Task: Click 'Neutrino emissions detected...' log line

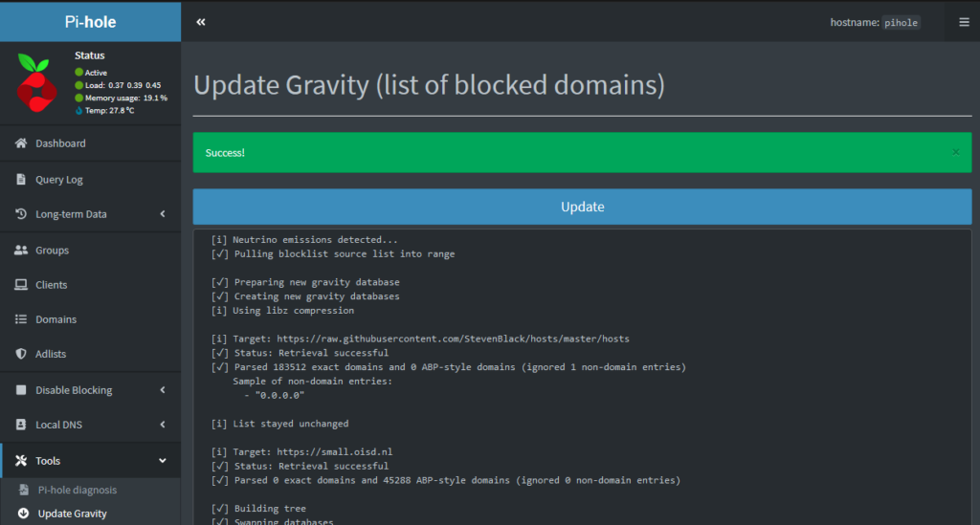Action: [304, 239]
